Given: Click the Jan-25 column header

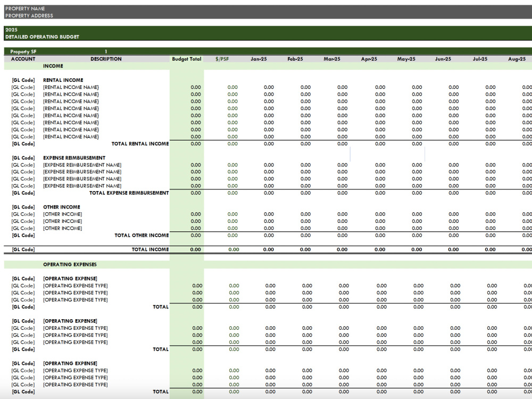Looking at the screenshot, I should (259, 59).
